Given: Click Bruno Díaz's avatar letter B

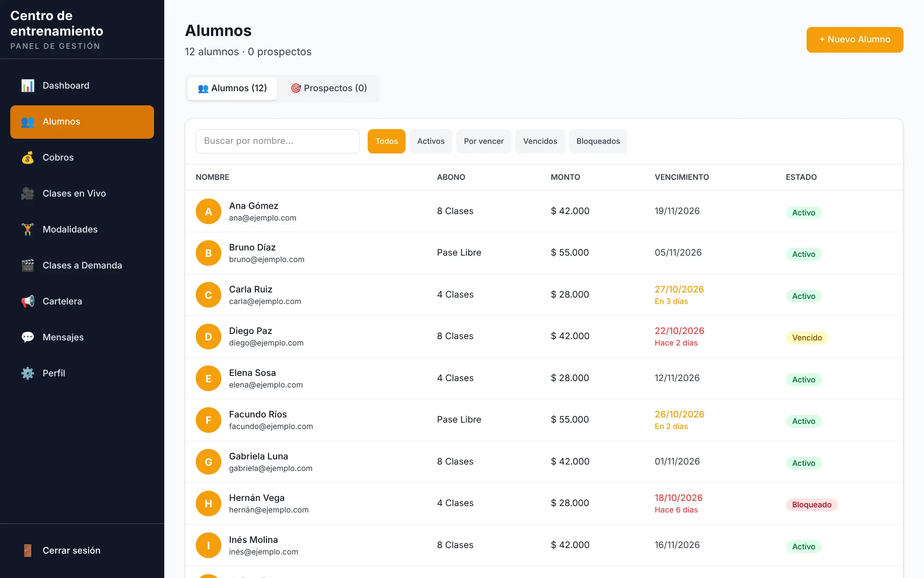Looking at the screenshot, I should tap(208, 253).
